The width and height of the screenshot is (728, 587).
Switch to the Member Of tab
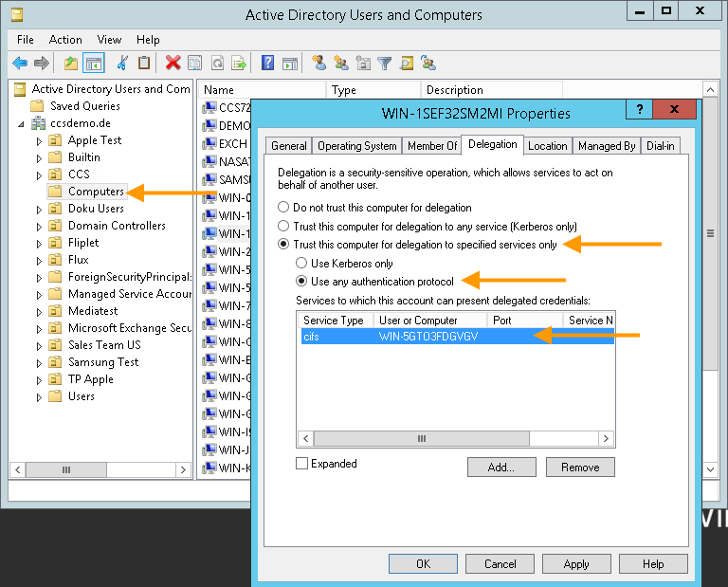click(432, 146)
